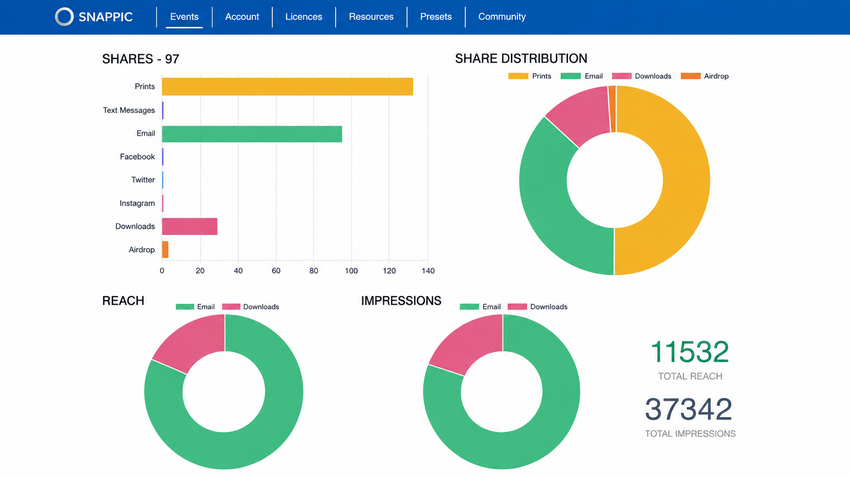
Task: Click orange Airdrop sliver of Share Distribution donut
Action: (613, 108)
